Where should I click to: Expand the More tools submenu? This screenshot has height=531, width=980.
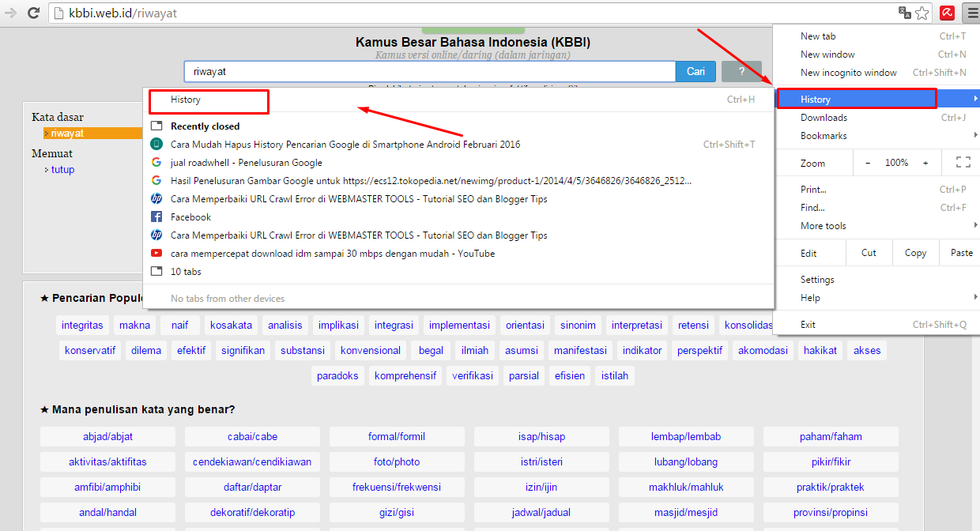click(x=826, y=225)
